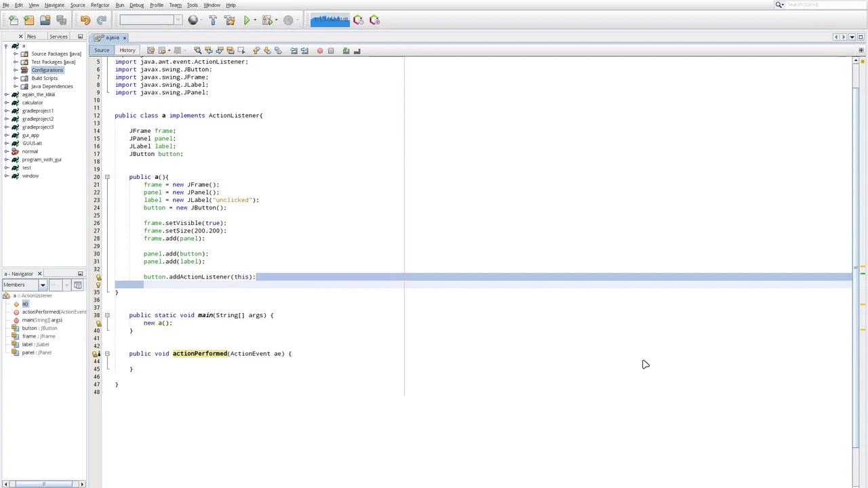868x488 pixels.
Task: Switch to the Files tab
Action: [x=31, y=37]
